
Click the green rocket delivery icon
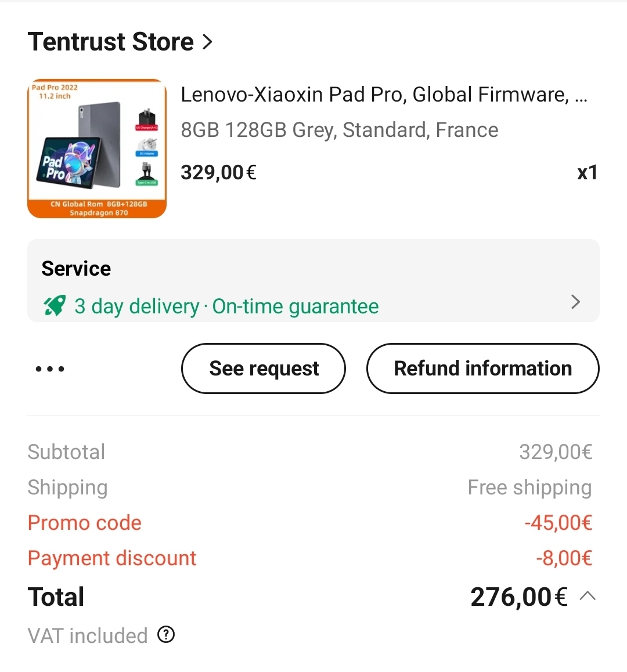[55, 306]
